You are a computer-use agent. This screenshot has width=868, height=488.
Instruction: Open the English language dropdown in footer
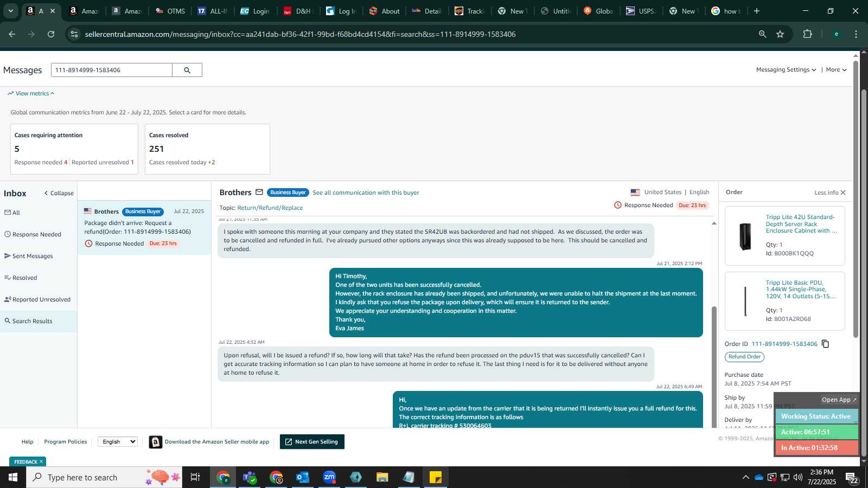[118, 441]
